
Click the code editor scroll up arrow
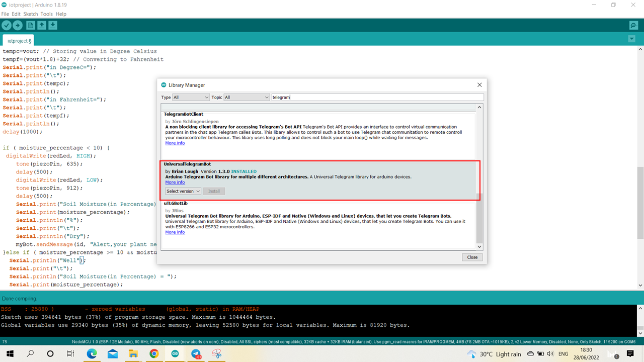click(640, 50)
